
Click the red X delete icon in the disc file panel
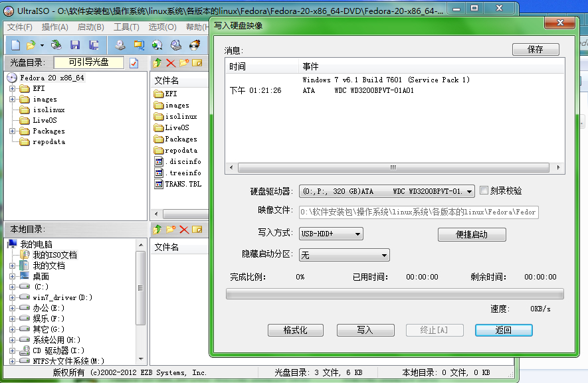pyautogui.click(x=171, y=63)
